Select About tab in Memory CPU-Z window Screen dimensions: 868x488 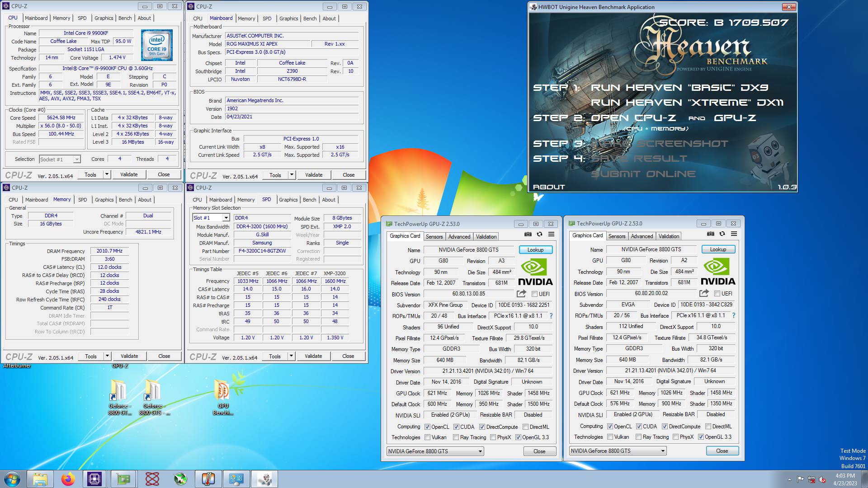point(145,200)
